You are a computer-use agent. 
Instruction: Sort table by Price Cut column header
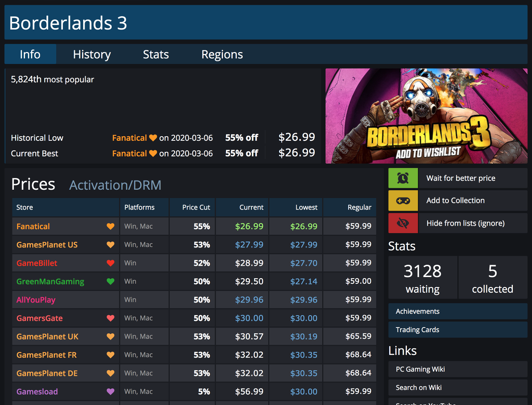click(x=192, y=207)
